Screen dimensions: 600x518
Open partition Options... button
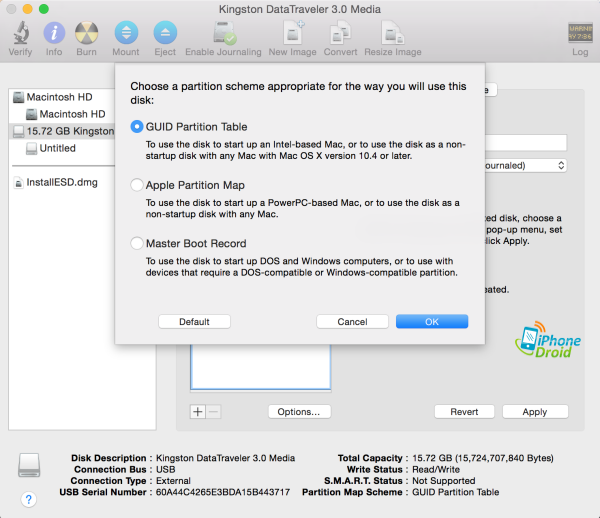[x=299, y=412]
